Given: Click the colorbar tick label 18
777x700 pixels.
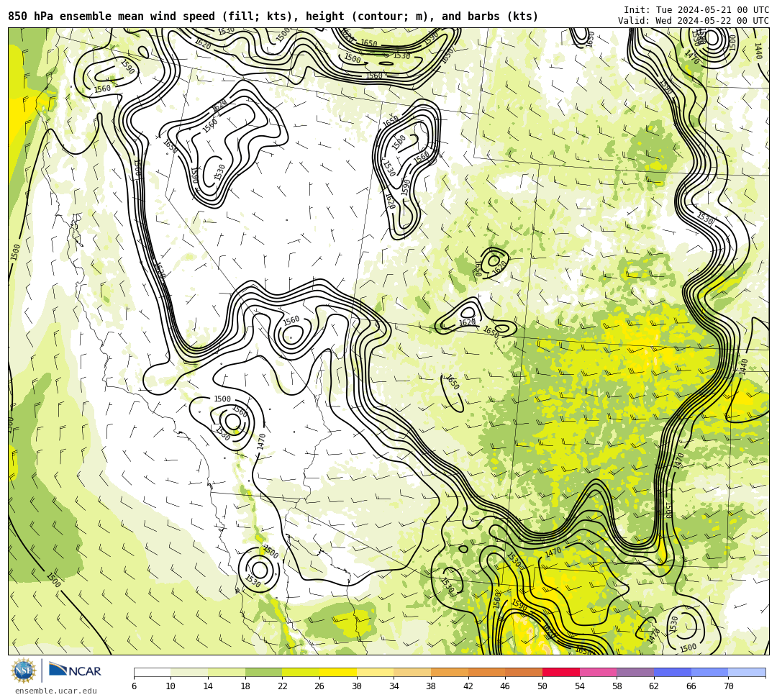Looking at the screenshot, I should 245,686.
